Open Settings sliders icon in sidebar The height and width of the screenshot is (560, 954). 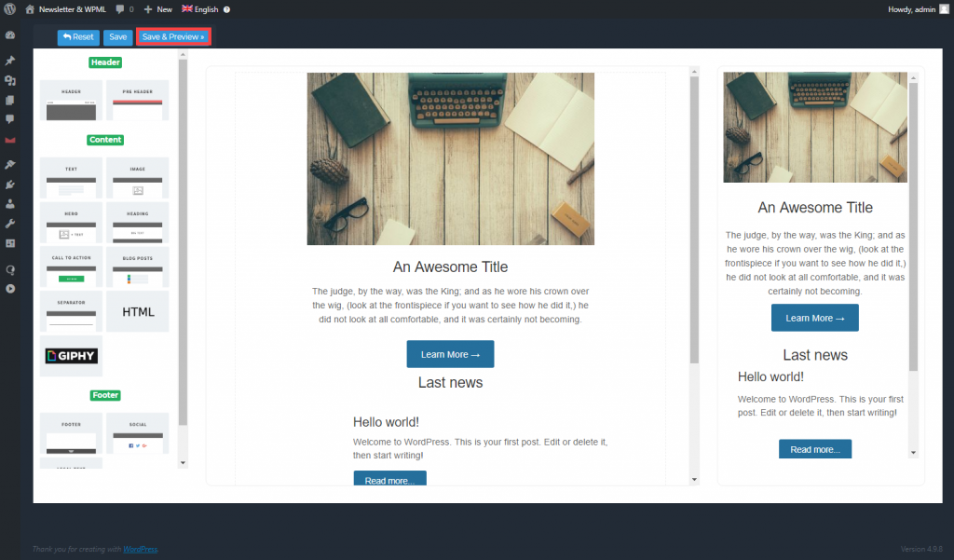click(x=10, y=243)
